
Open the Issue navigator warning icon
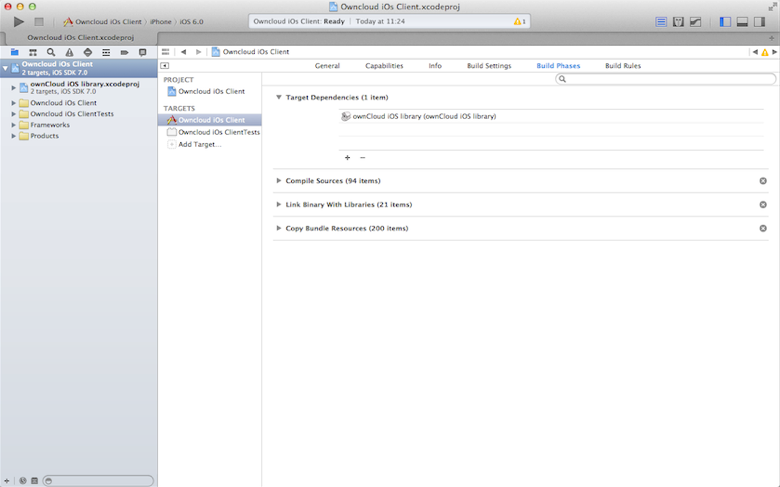[x=68, y=51]
